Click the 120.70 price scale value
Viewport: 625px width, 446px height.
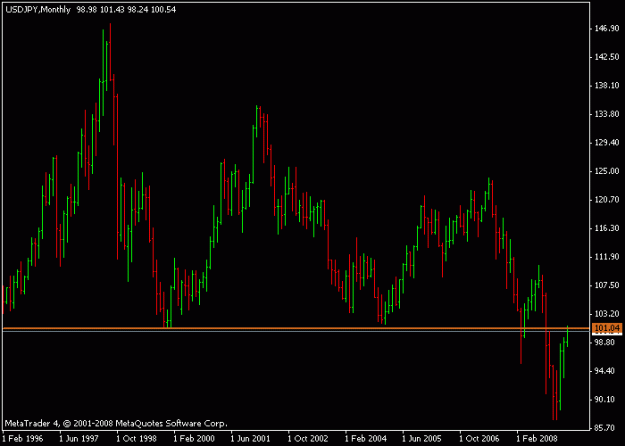(x=607, y=200)
